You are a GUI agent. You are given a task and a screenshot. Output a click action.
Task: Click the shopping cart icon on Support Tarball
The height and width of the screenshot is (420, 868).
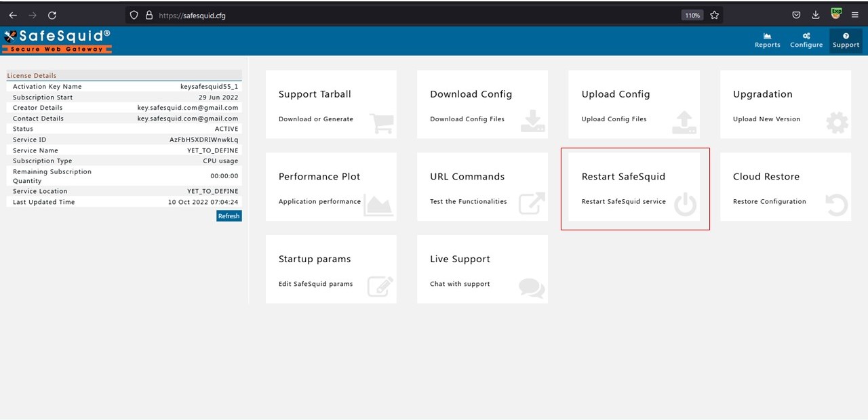click(x=381, y=123)
